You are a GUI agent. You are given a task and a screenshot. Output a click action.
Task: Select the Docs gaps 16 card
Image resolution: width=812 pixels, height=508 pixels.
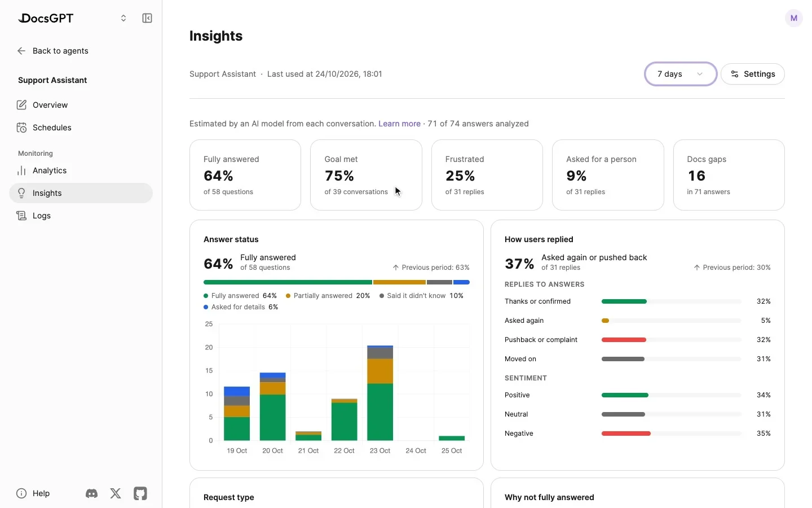pos(729,175)
